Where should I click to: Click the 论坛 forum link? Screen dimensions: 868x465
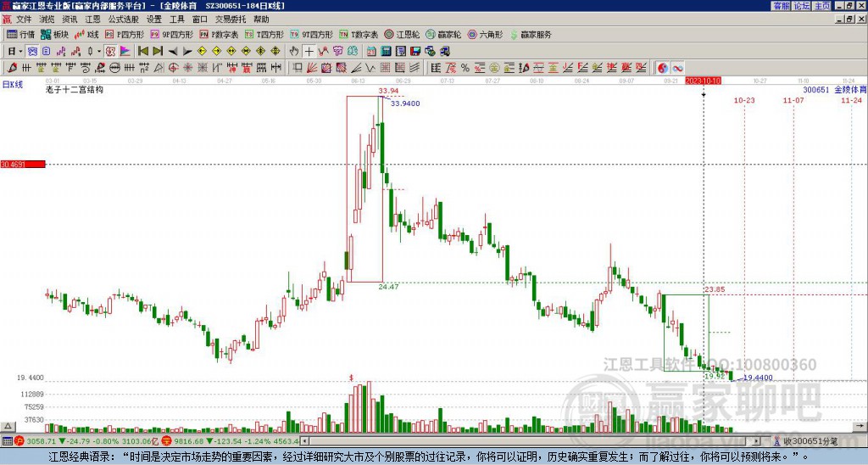[802, 6]
